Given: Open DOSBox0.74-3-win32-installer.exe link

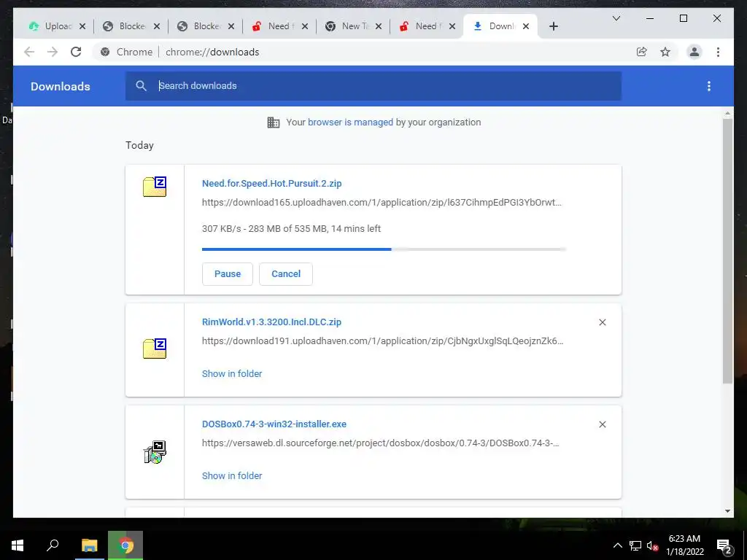Looking at the screenshot, I should 274,424.
